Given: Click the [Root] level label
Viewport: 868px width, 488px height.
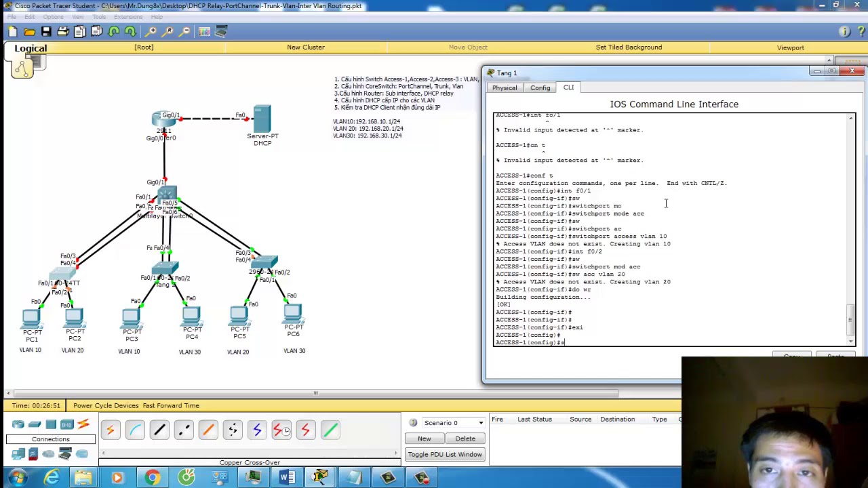Looking at the screenshot, I should pos(144,47).
